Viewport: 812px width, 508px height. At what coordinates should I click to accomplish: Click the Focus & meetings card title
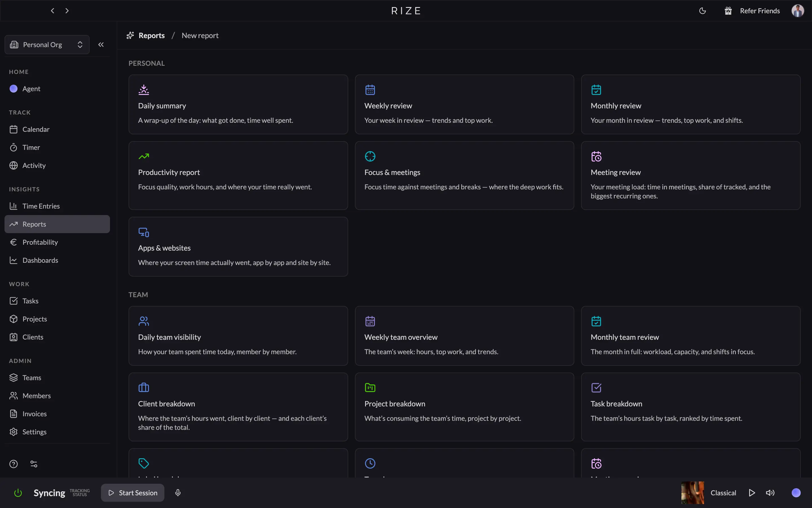(392, 172)
